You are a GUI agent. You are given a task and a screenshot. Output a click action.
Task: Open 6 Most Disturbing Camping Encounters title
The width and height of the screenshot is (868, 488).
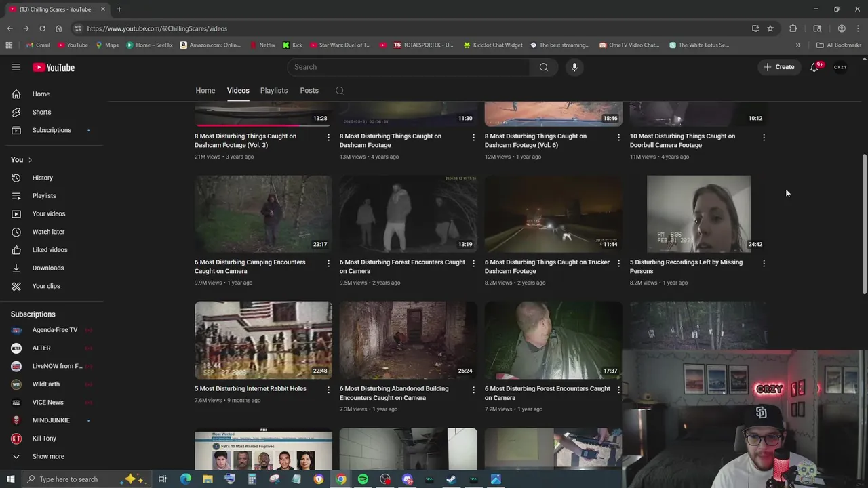pos(250,267)
